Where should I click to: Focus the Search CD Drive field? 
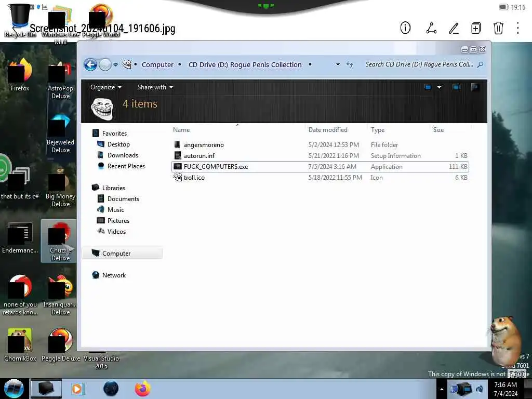pyautogui.click(x=419, y=64)
